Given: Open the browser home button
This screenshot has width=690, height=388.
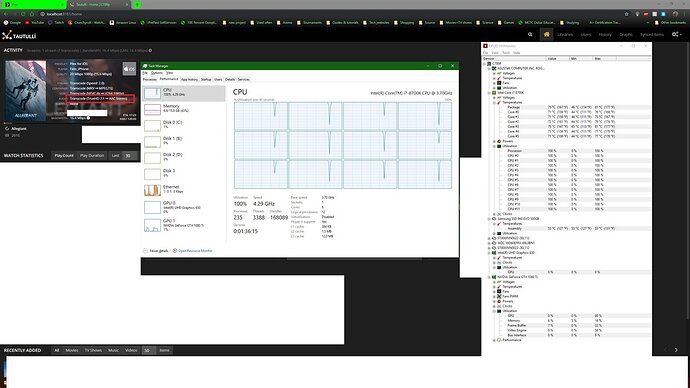Looking at the screenshot, I should pyautogui.click(x=32, y=14).
